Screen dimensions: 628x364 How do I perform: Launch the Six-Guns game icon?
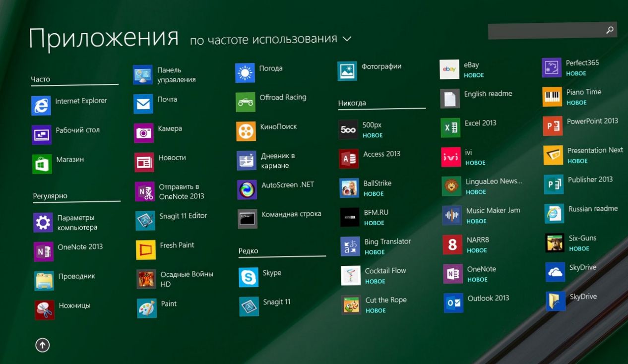coord(555,243)
